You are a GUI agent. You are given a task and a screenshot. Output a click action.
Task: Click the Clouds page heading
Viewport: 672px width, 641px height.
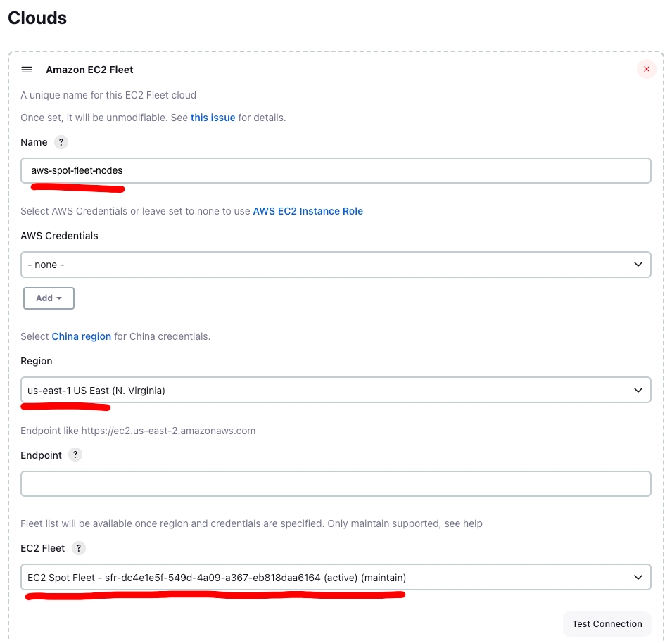point(37,18)
